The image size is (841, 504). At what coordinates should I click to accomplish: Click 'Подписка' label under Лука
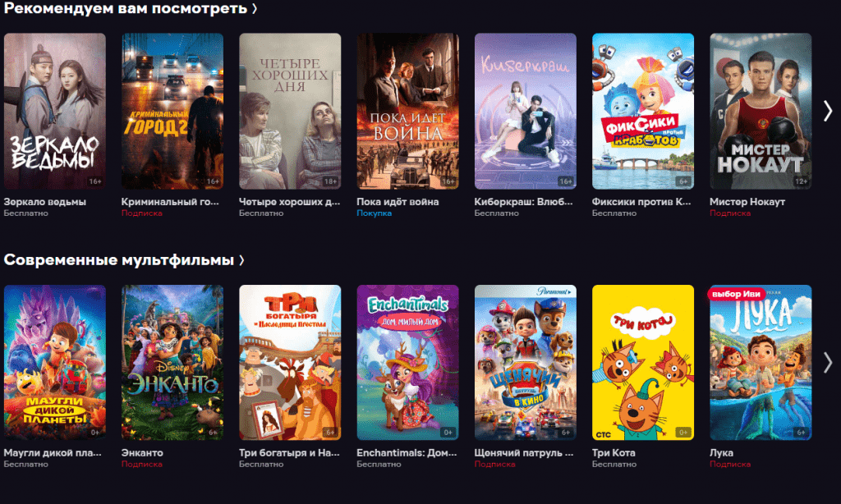[730, 465]
